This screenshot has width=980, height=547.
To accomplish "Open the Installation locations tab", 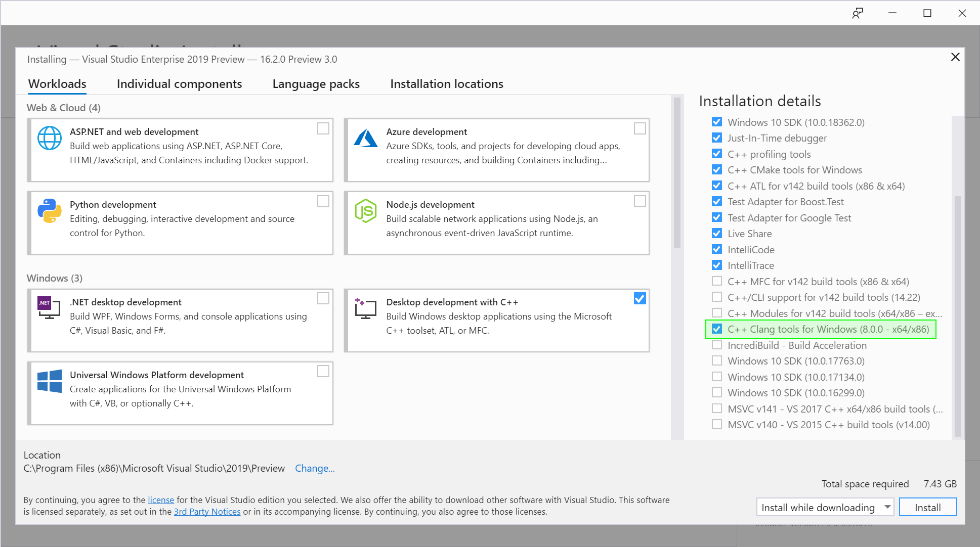I will coord(447,83).
